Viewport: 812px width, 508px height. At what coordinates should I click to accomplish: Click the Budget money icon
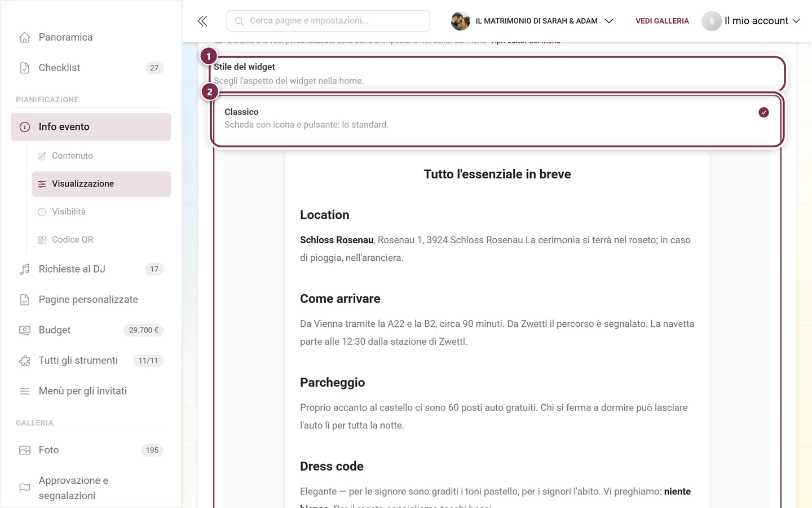(25, 330)
